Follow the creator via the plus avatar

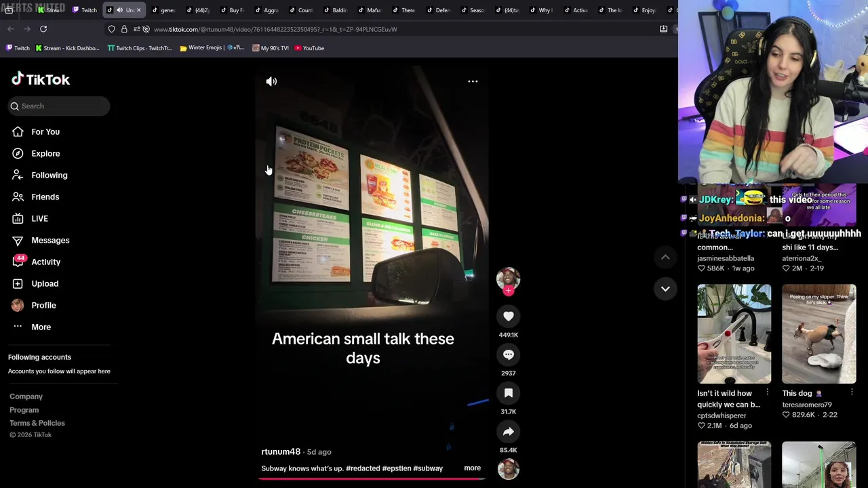pyautogui.click(x=508, y=291)
